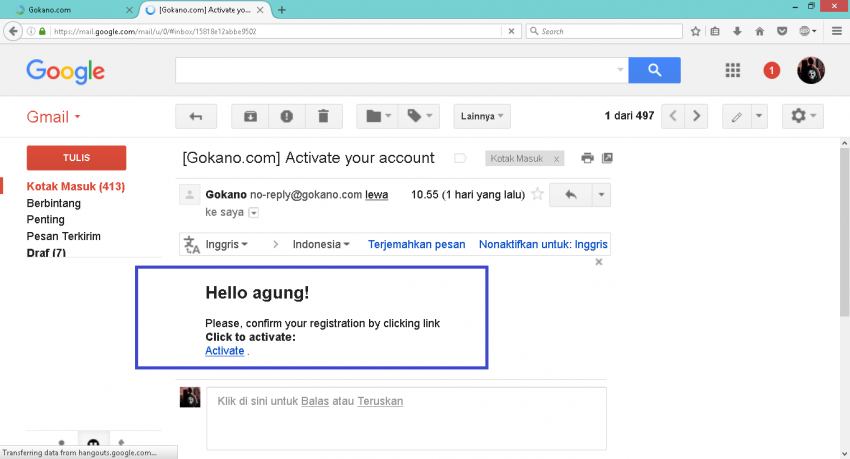Viewport: 850px width, 459px height.
Task: Open the Firefox hamburger menu
Action: click(x=837, y=31)
